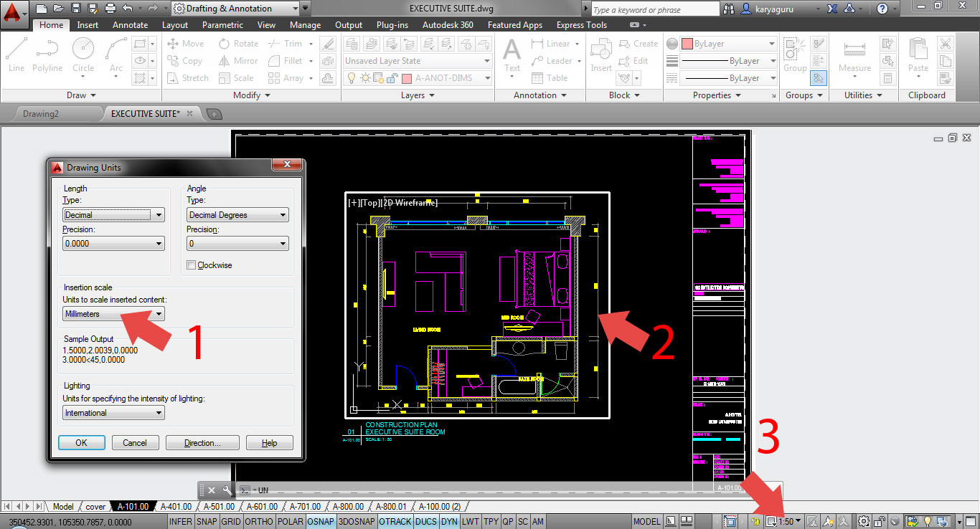Open the Direction settings dialog
This screenshot has width=980, height=529.
click(202, 442)
